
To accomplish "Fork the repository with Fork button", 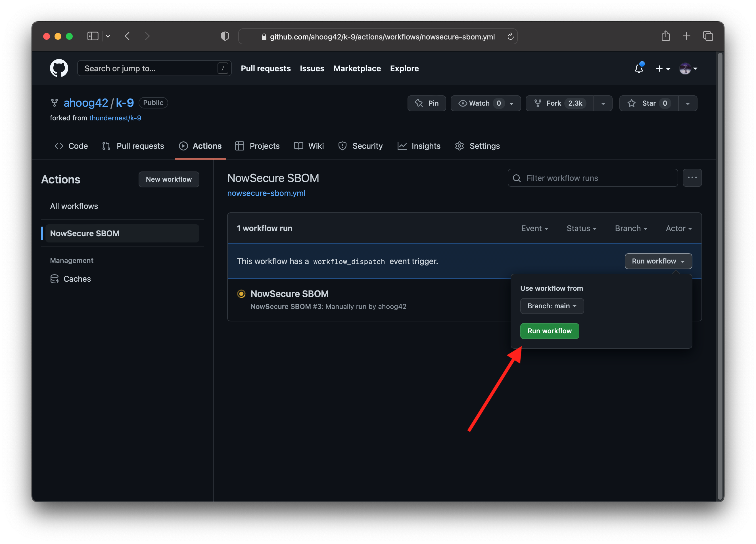I will pos(559,103).
